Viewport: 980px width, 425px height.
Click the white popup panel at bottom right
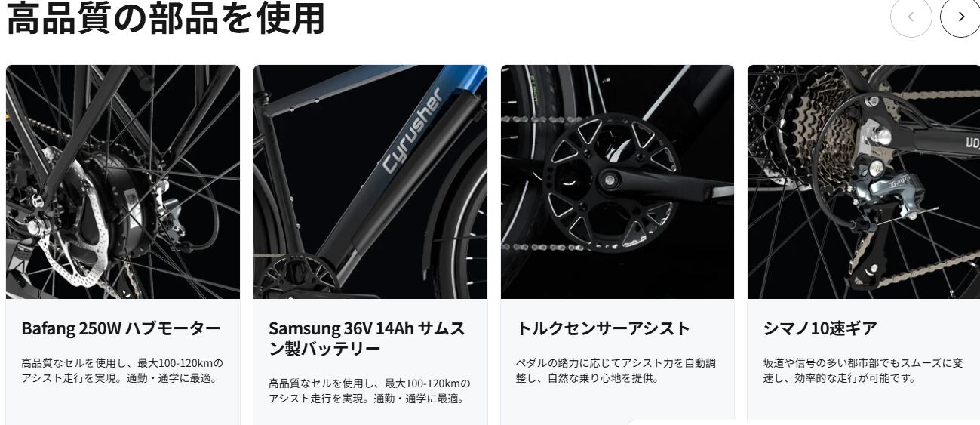[803, 423]
